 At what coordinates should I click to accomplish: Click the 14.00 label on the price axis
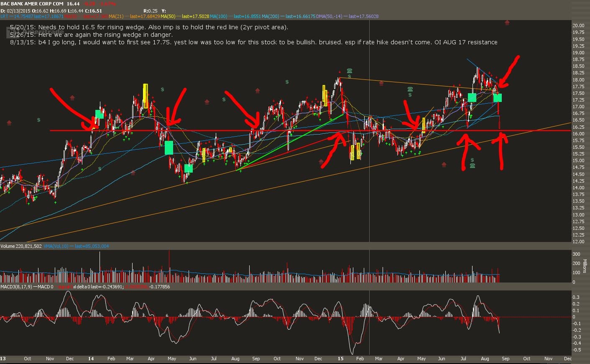pos(578,188)
